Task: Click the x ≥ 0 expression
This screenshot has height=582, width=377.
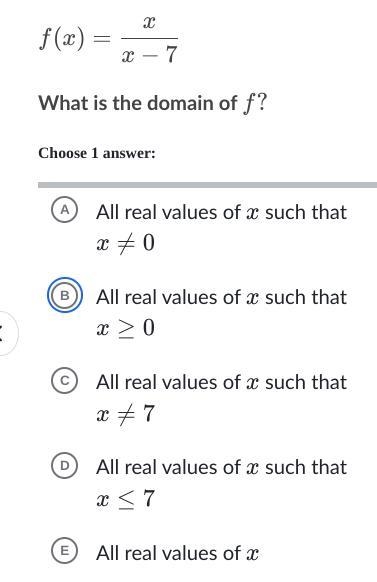Action: coord(125,328)
